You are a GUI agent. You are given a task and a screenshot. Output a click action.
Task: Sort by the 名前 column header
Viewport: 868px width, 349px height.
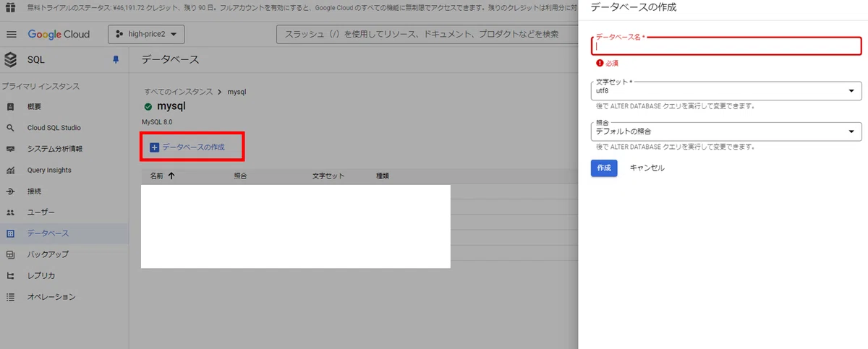[156, 176]
